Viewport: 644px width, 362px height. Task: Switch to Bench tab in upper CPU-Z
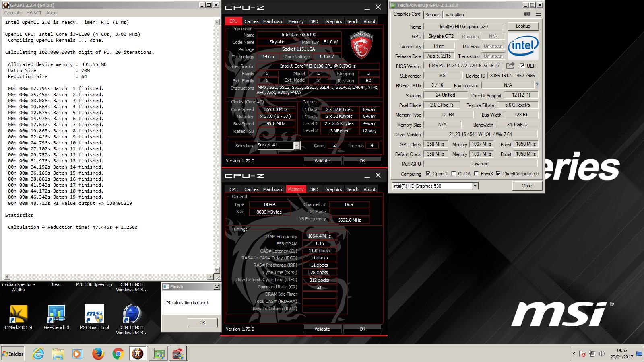coord(352,21)
